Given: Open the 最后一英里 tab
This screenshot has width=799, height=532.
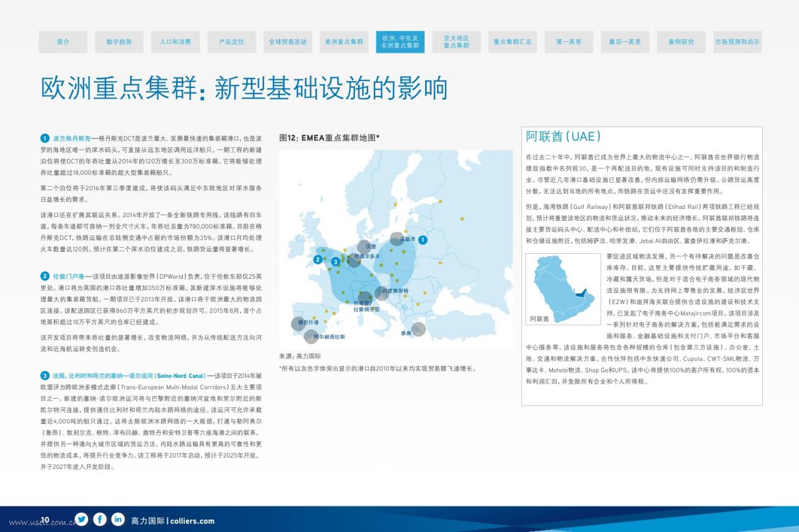Looking at the screenshot, I should click(625, 42).
